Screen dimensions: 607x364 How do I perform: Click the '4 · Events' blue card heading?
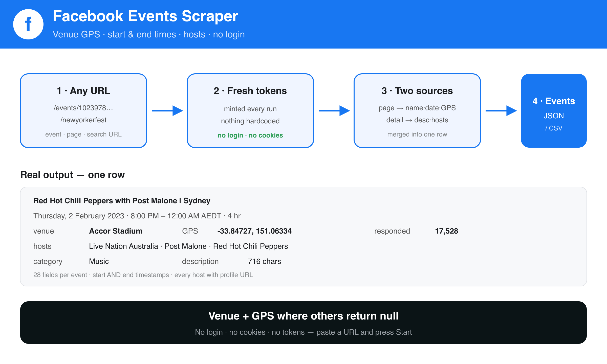click(x=554, y=101)
